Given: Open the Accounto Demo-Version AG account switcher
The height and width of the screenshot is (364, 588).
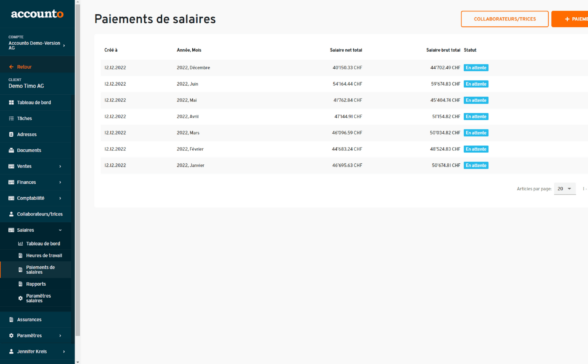Looking at the screenshot, I should (37, 43).
